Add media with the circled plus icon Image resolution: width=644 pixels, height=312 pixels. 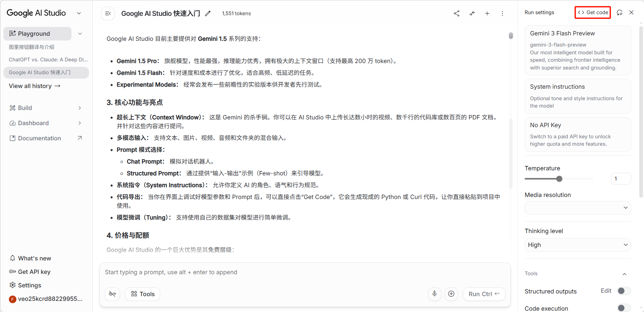coord(451,294)
